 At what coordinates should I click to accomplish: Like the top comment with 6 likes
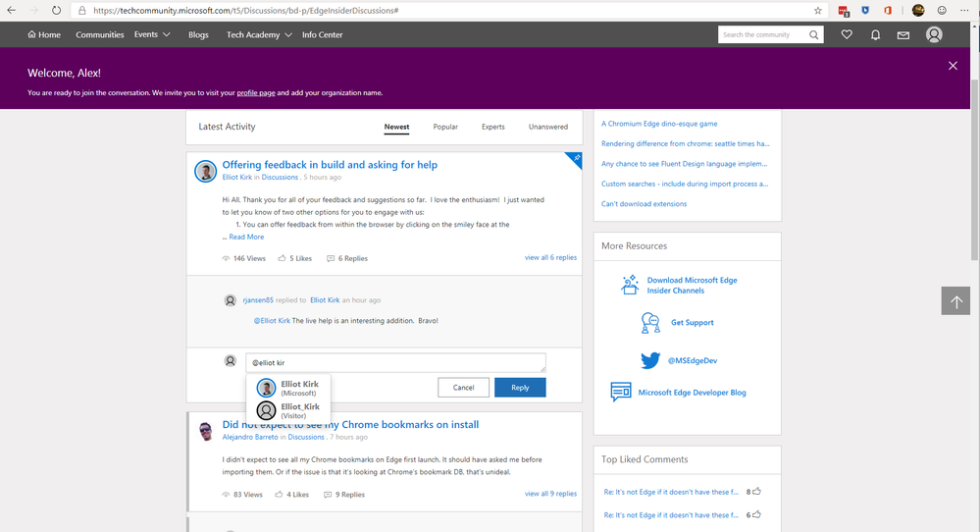757,514
